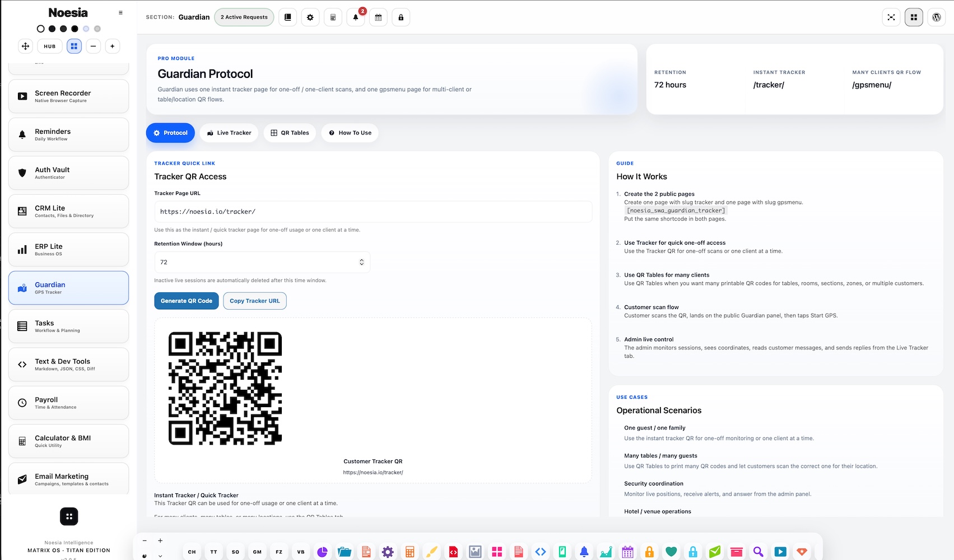This screenshot has width=954, height=560.
Task: Expand the dock chevron down arrow
Action: (160, 556)
